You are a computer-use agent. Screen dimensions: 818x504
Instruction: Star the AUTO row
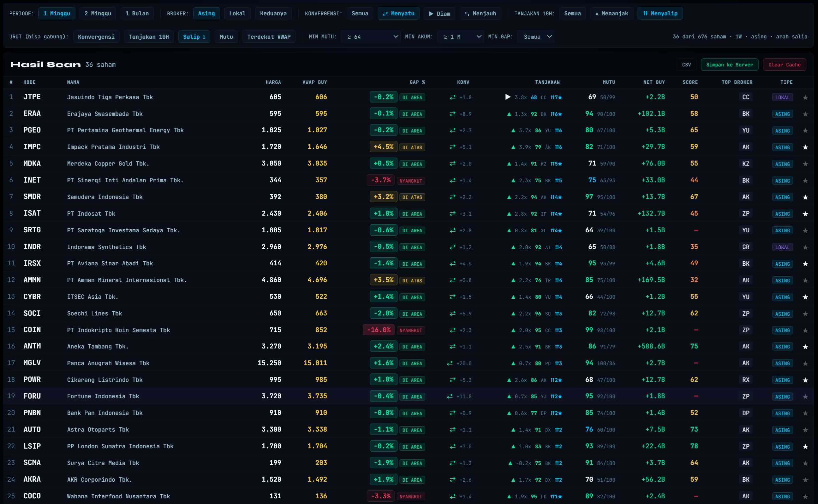(805, 430)
